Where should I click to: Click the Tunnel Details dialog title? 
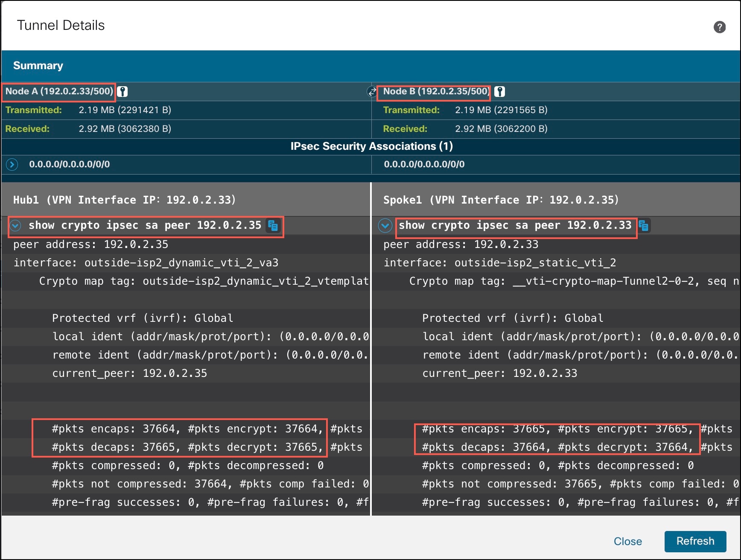pyautogui.click(x=61, y=25)
